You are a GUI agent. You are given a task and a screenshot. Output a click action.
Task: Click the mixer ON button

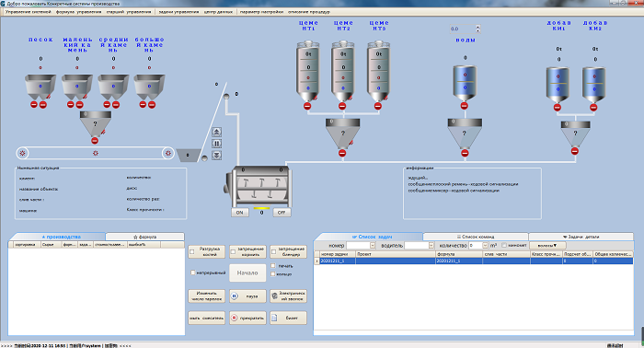[240, 213]
